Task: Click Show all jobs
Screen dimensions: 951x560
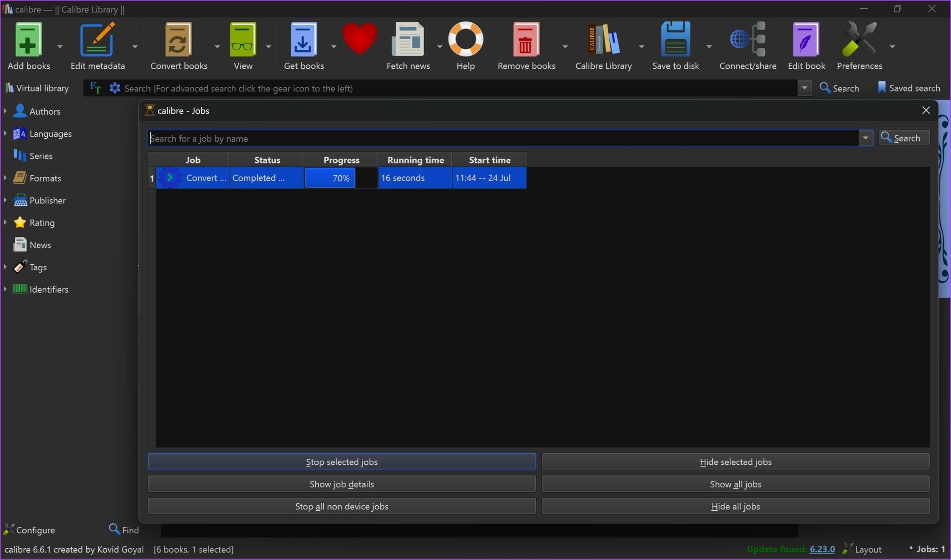Action: (x=736, y=484)
